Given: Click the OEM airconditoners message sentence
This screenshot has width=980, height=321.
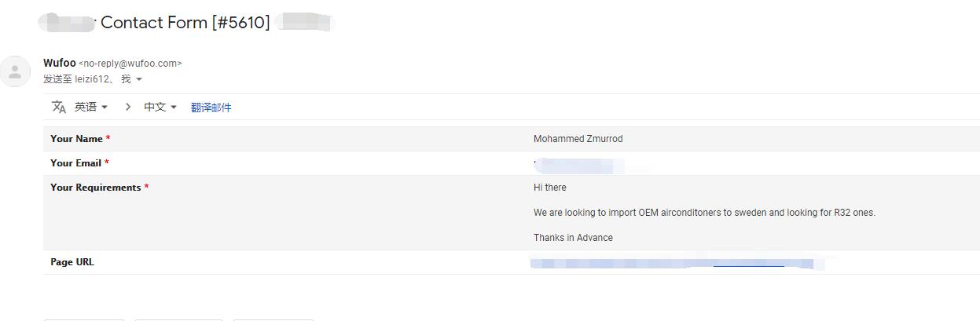Looking at the screenshot, I should click(x=704, y=213).
